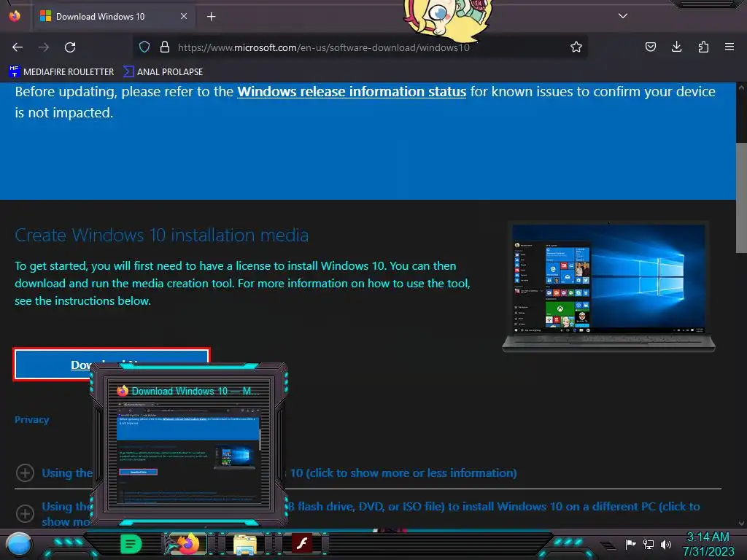The image size is (747, 560).
Task: Click the Firefox taskbar icon
Action: pos(187,544)
